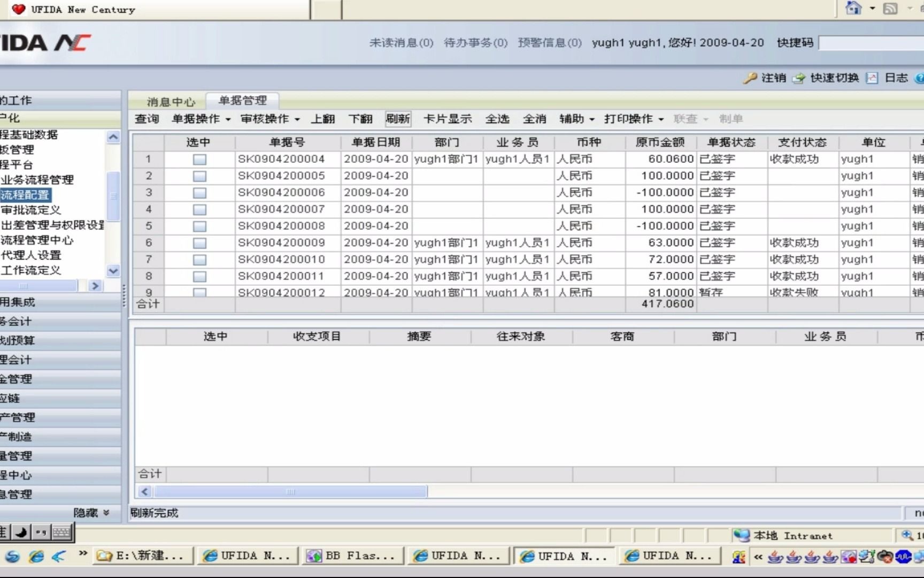Viewport: 924px width, 578px height.
Task: Click 下翻 page-down button
Action: point(360,119)
